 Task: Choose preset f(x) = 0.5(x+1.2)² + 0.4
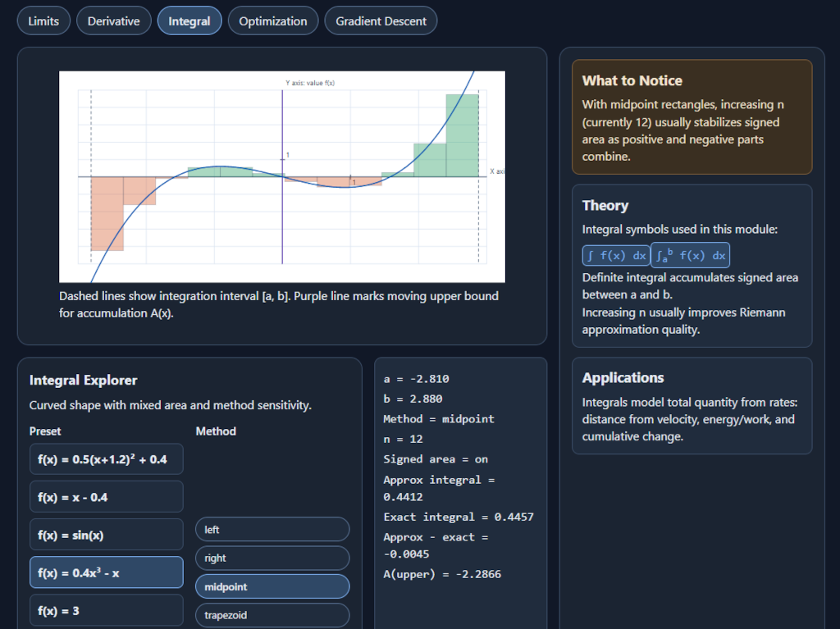coord(107,459)
